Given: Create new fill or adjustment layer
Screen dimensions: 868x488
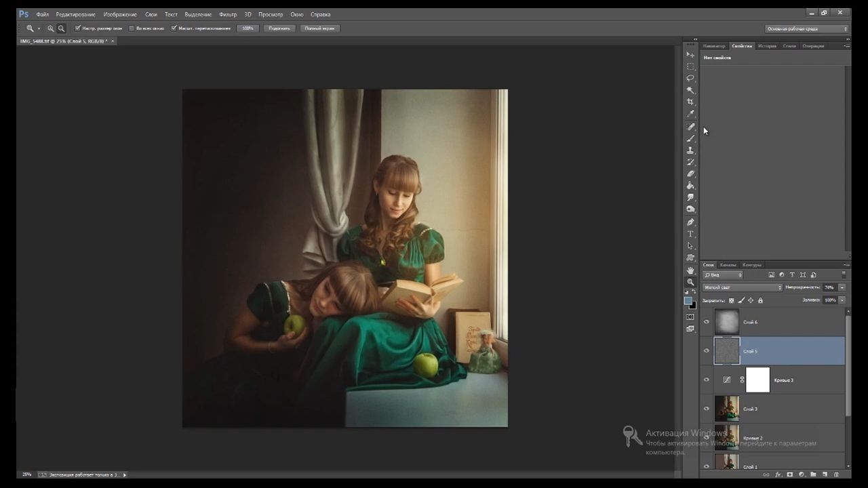Looking at the screenshot, I should click(802, 474).
